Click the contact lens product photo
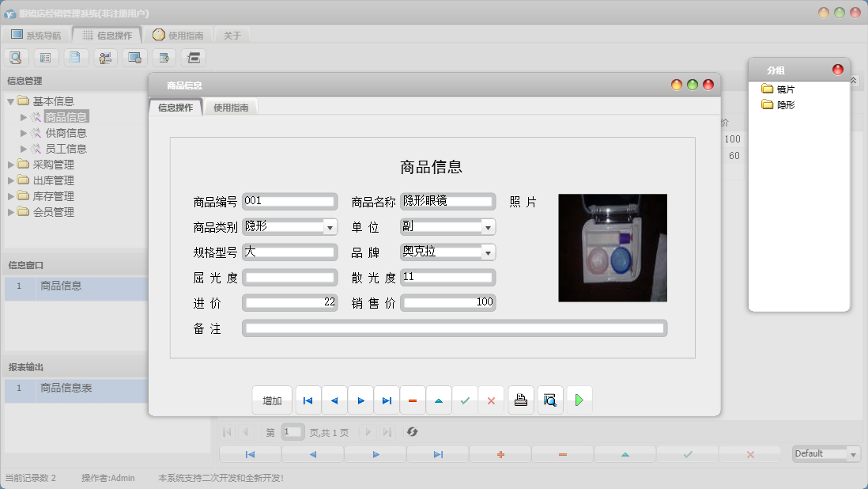The height and width of the screenshot is (489, 868). coord(613,248)
